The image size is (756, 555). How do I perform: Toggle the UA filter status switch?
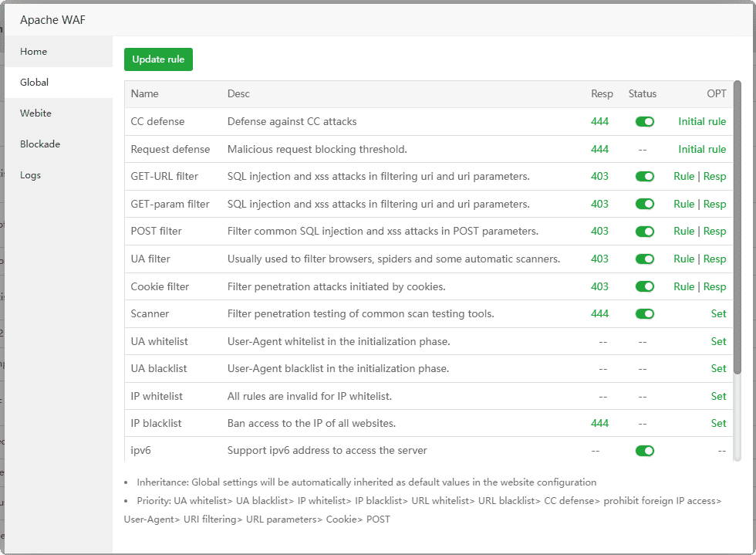pos(644,259)
